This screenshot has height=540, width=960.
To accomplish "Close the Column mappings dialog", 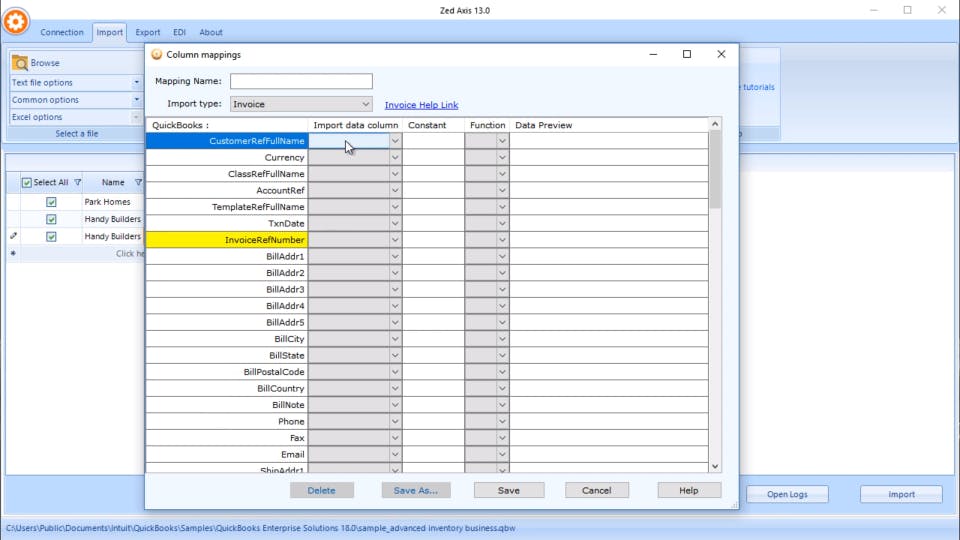I will (x=721, y=54).
